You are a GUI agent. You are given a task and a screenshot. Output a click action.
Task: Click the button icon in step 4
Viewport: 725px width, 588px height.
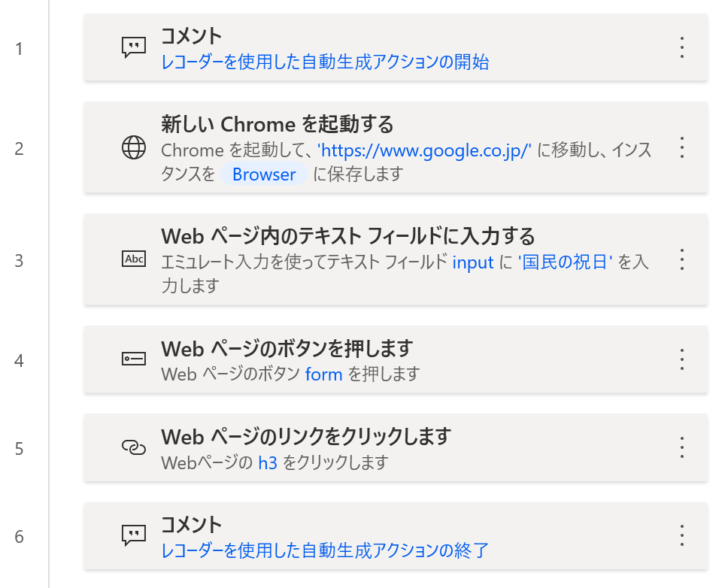[134, 359]
